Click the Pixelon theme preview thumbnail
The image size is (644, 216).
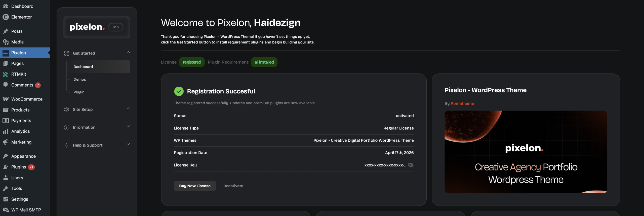coord(526,152)
